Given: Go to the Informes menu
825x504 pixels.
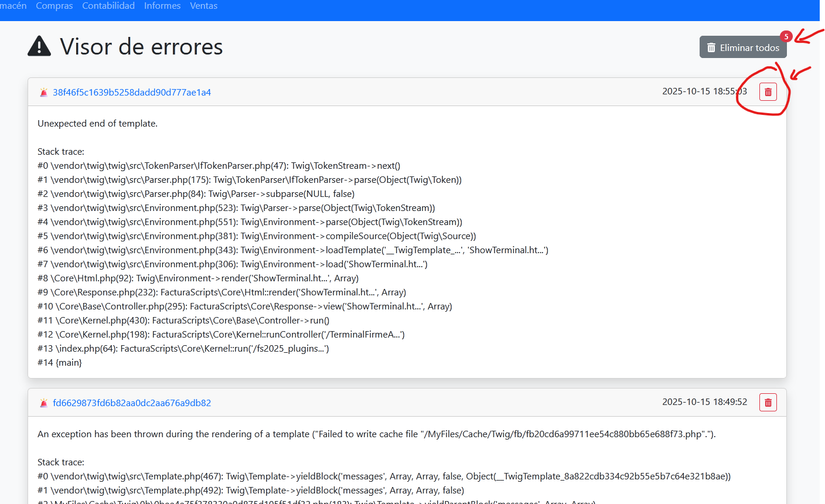Looking at the screenshot, I should [x=162, y=6].
